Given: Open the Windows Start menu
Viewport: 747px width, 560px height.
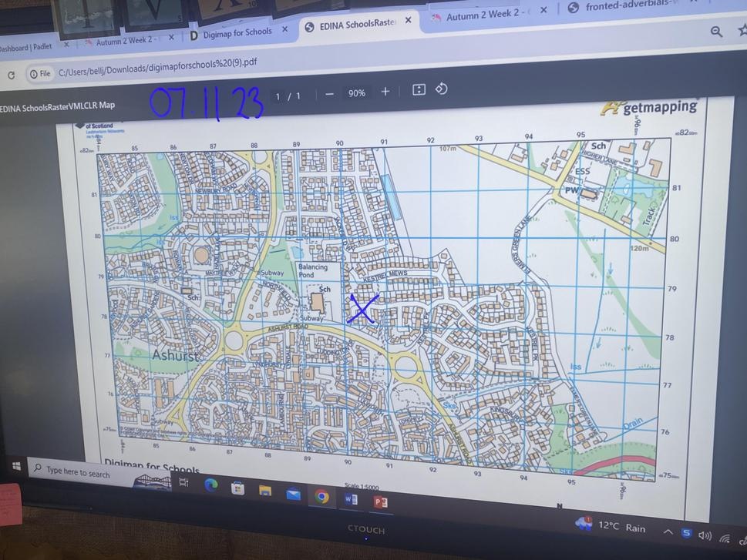Looking at the screenshot, I should point(17,466).
